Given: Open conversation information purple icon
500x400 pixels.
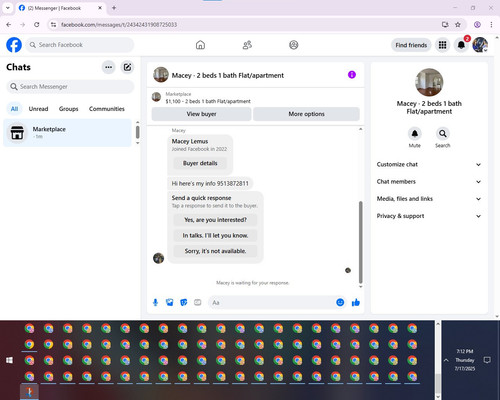Looking at the screenshot, I should point(352,75).
